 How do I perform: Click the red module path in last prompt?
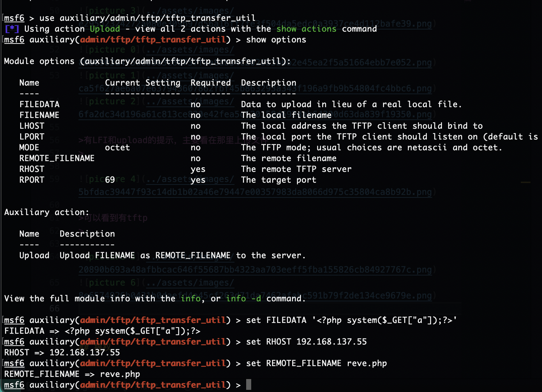153,385
